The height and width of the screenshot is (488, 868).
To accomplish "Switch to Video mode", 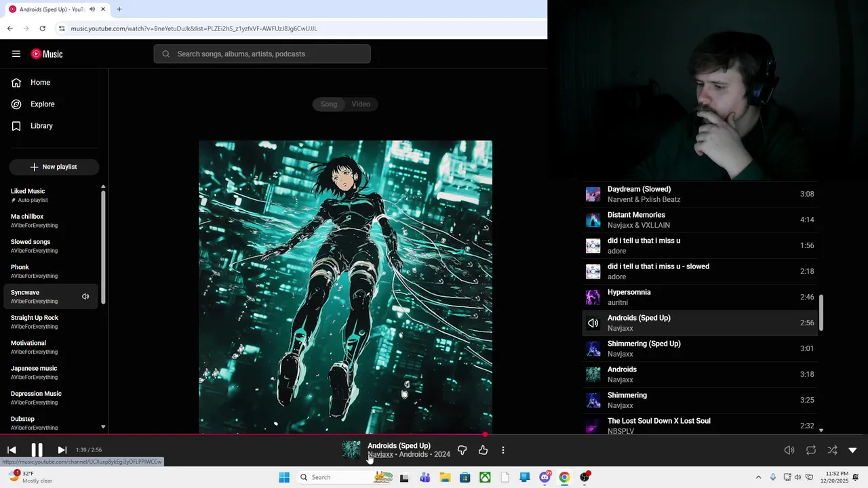I will pos(361,104).
